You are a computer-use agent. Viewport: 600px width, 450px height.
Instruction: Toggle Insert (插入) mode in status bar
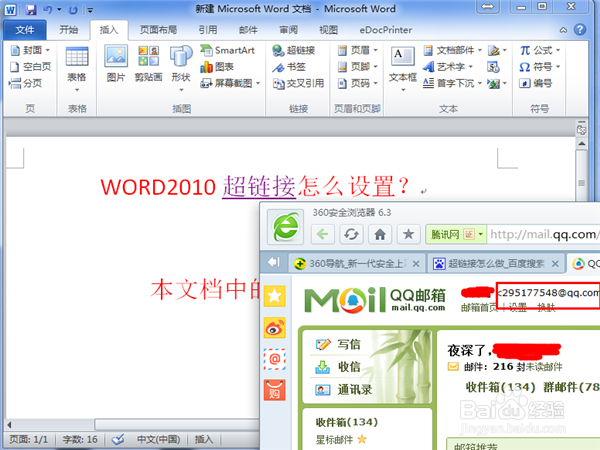click(203, 439)
